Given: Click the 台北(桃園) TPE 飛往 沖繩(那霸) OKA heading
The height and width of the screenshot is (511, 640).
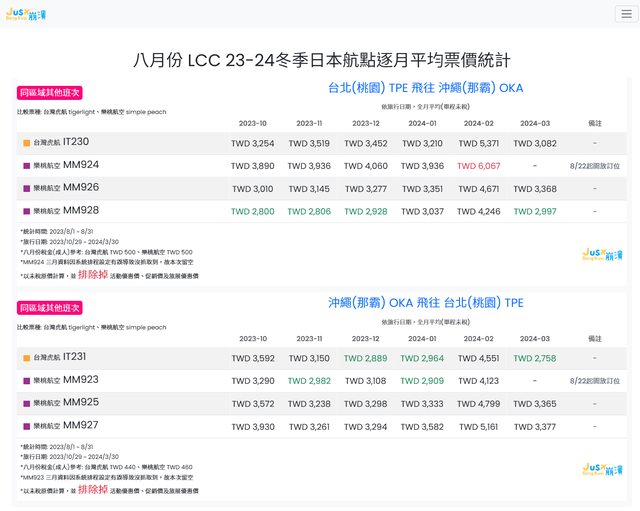Looking at the screenshot, I should click(x=425, y=88).
